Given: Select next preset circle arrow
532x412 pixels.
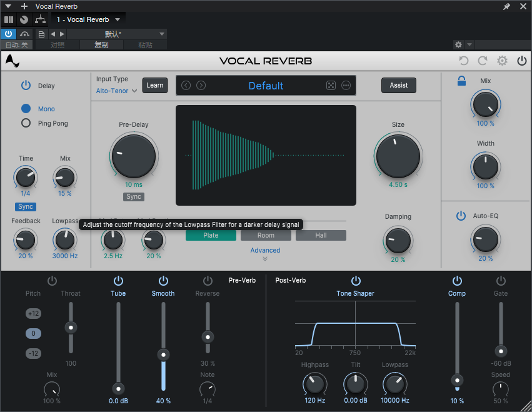Looking at the screenshot, I should pyautogui.click(x=201, y=85).
